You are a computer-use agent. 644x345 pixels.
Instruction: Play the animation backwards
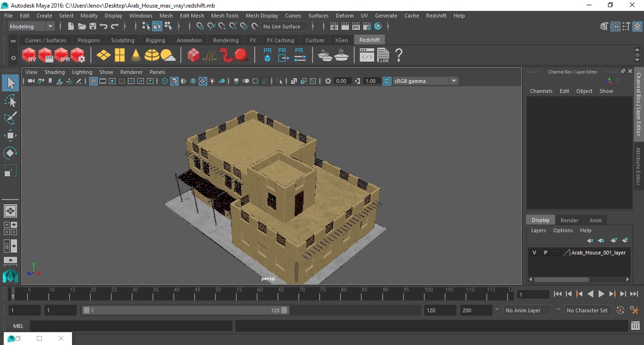pyautogui.click(x=590, y=294)
